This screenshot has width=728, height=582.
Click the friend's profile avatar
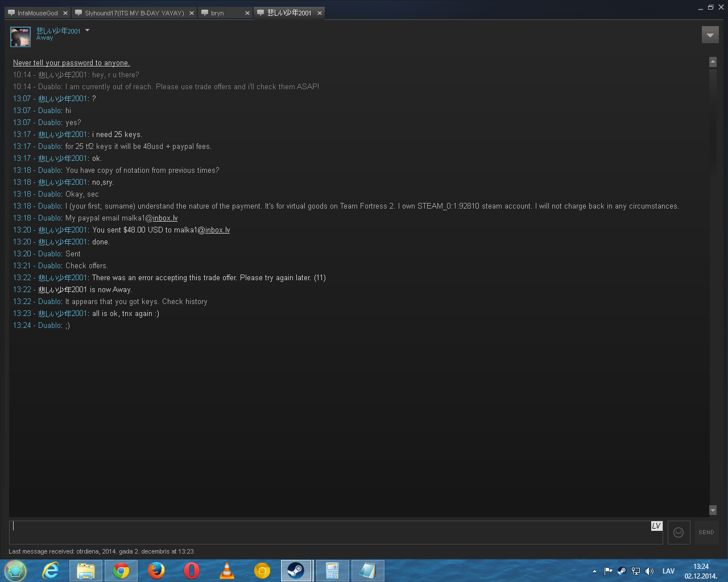tap(20, 37)
